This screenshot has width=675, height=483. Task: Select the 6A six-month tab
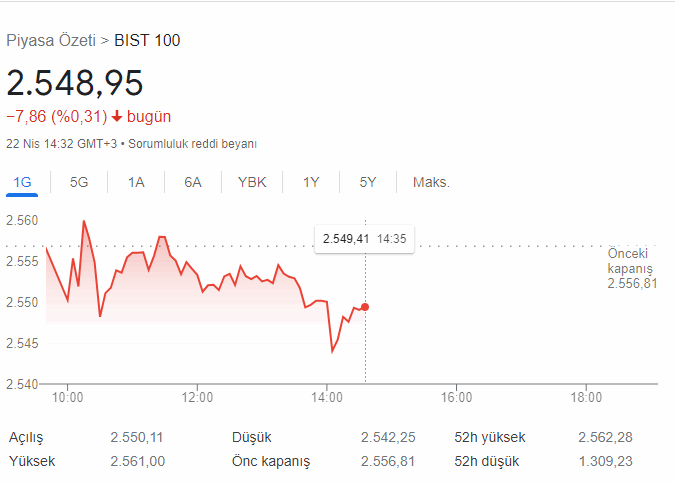click(x=193, y=182)
